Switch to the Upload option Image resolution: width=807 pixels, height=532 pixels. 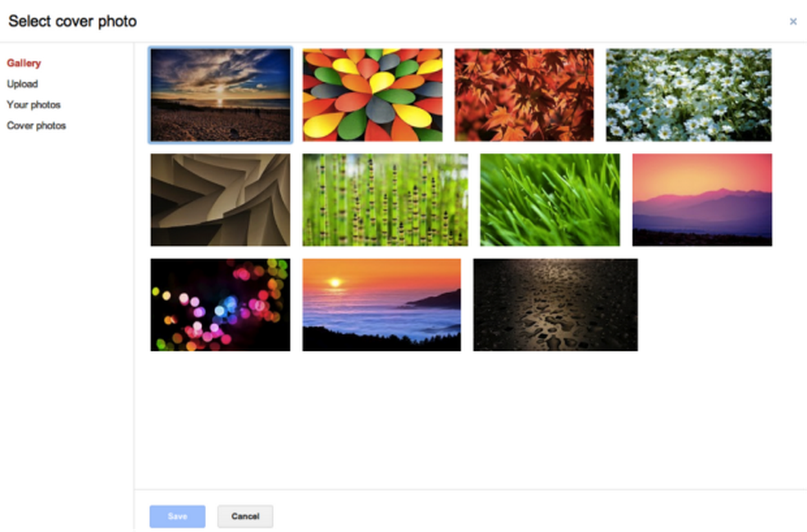(22, 84)
